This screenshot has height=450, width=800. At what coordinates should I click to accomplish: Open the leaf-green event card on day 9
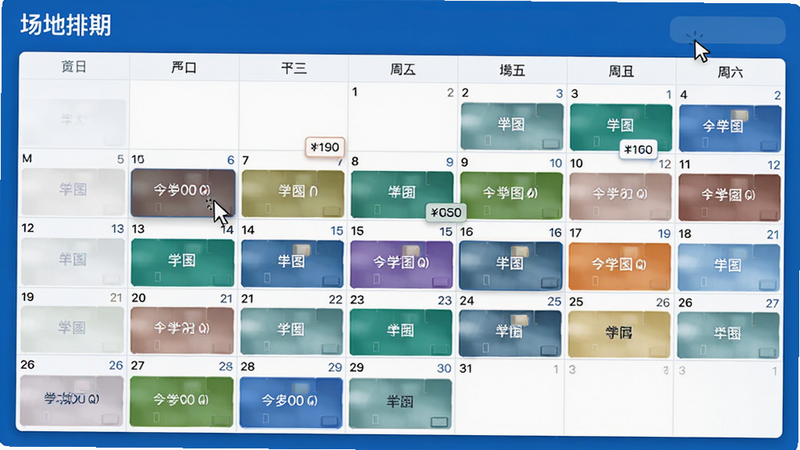511,195
